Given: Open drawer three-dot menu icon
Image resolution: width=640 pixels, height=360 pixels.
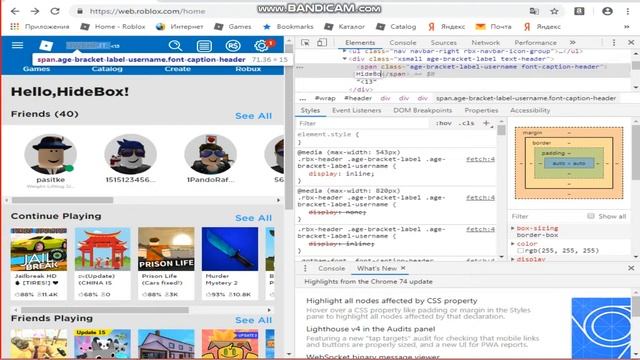Looking at the screenshot, I should point(305,268).
